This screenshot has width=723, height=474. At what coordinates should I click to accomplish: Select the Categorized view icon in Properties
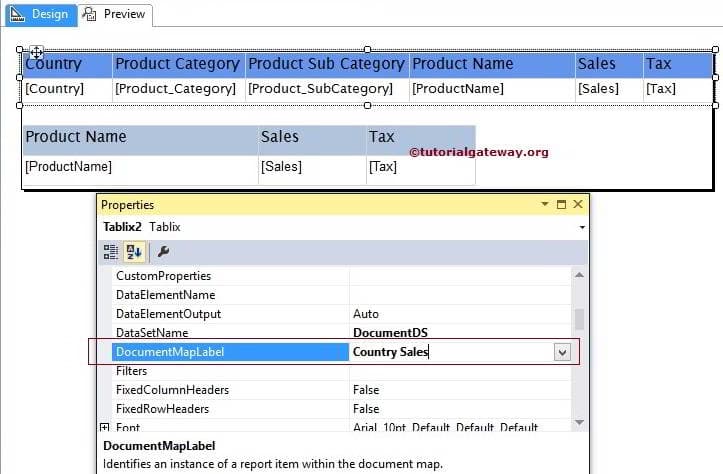click(111, 252)
